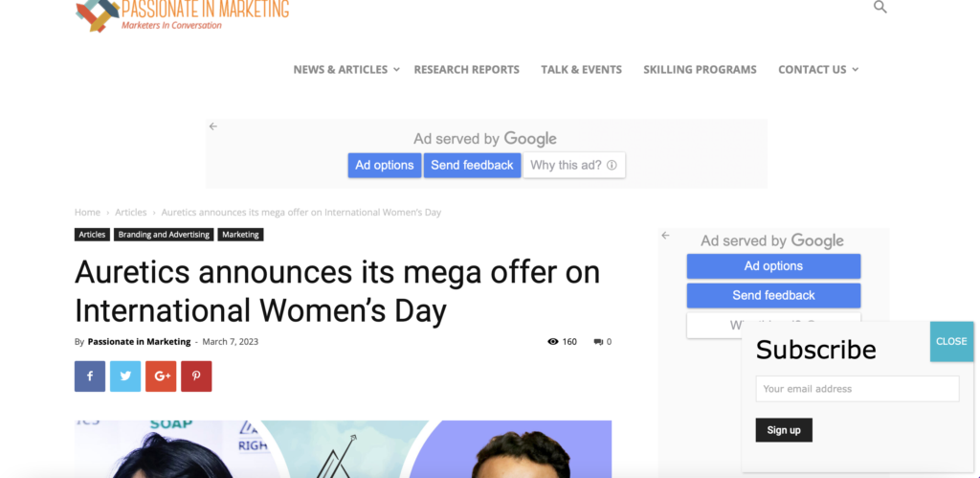The width and height of the screenshot is (980, 478).
Task: Click Branding and Advertising category tag
Action: (164, 235)
